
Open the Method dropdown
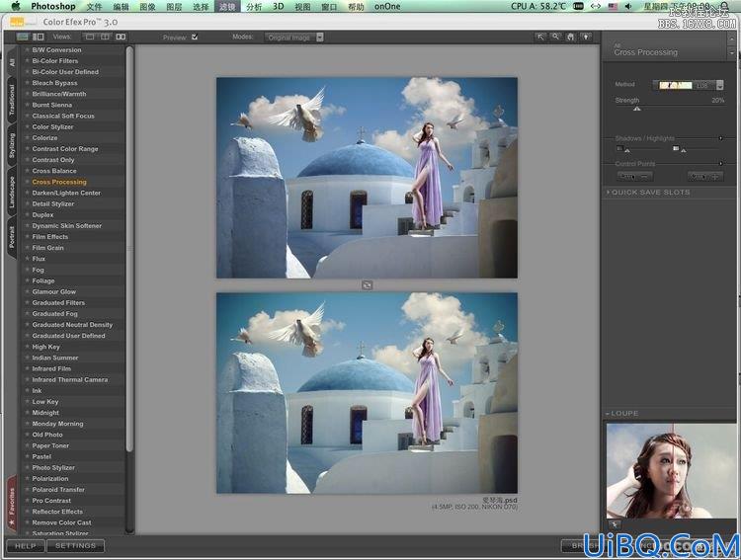coord(689,85)
